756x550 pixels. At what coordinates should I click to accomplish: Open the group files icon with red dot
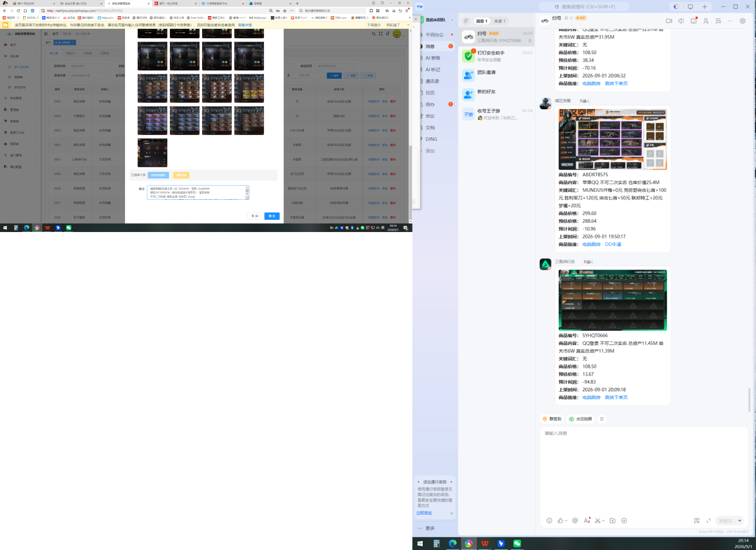pos(694,21)
